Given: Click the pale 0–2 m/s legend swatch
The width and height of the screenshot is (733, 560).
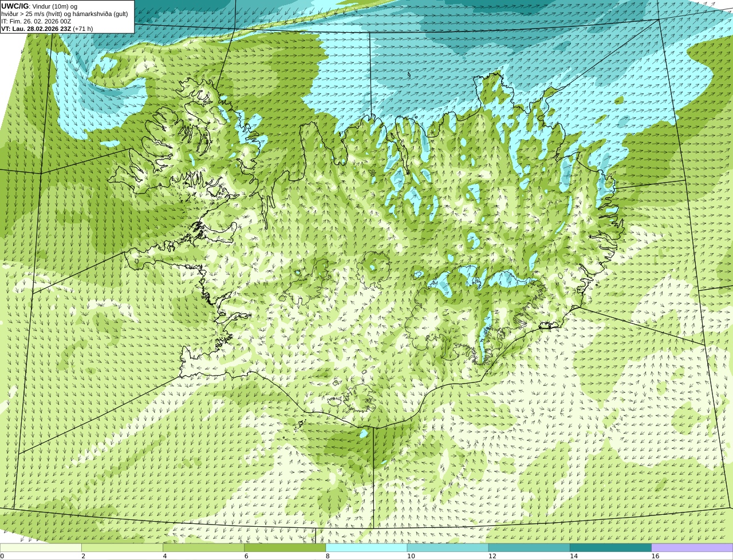Looking at the screenshot, I should pyautogui.click(x=41, y=547).
